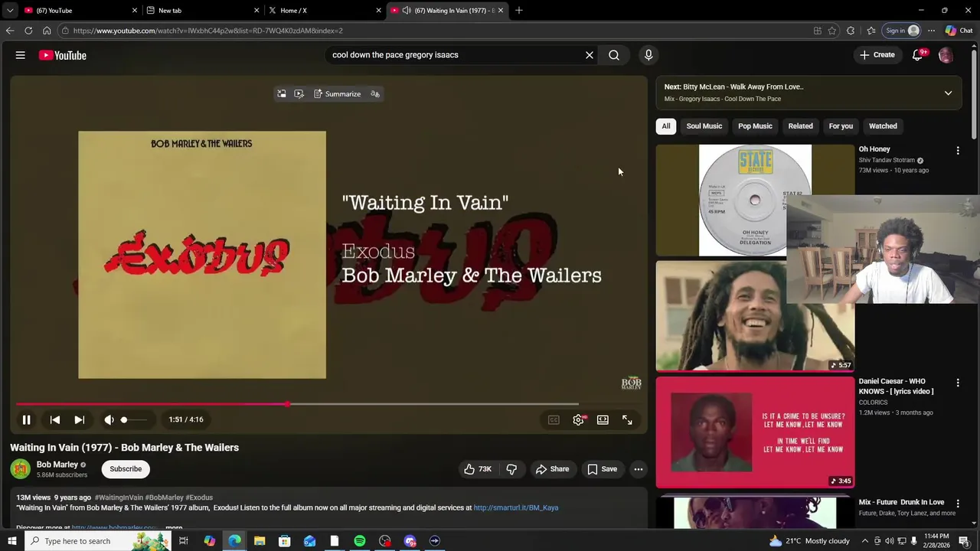Toggle subtitles closed captions button

(554, 419)
